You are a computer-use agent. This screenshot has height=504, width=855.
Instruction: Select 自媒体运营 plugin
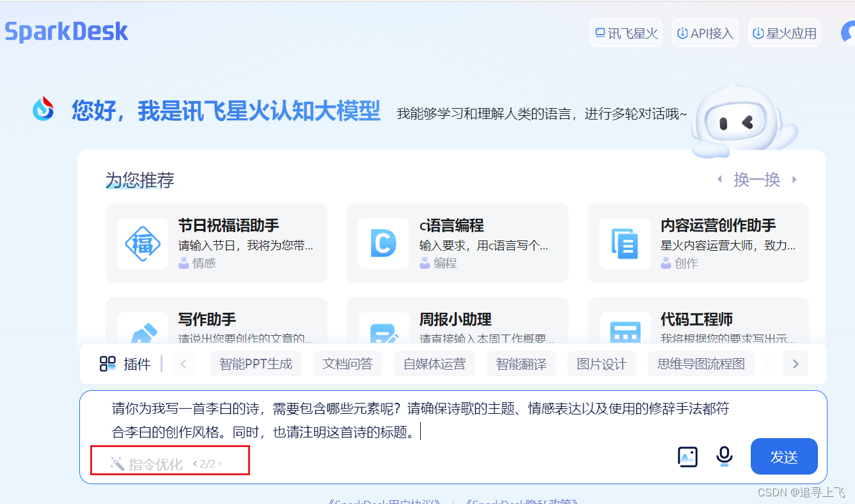(x=434, y=364)
